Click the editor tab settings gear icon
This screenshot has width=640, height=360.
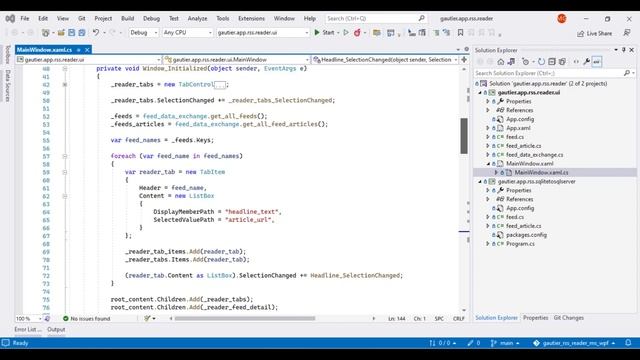467,49
